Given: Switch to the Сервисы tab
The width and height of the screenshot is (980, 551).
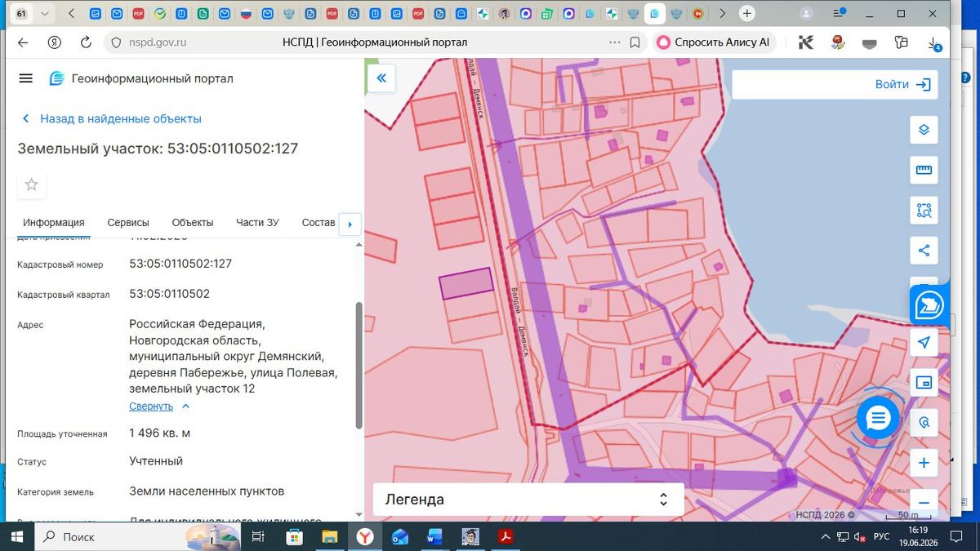Looking at the screenshot, I should click(x=128, y=222).
